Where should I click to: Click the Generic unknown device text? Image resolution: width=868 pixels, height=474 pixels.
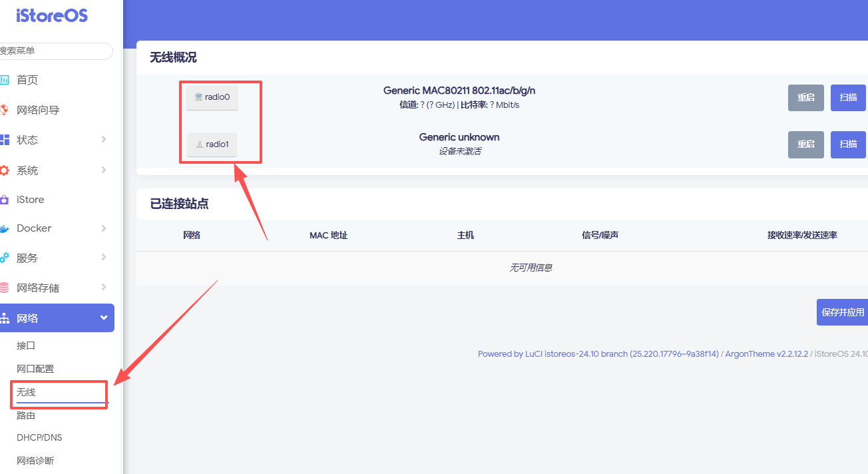(x=459, y=137)
